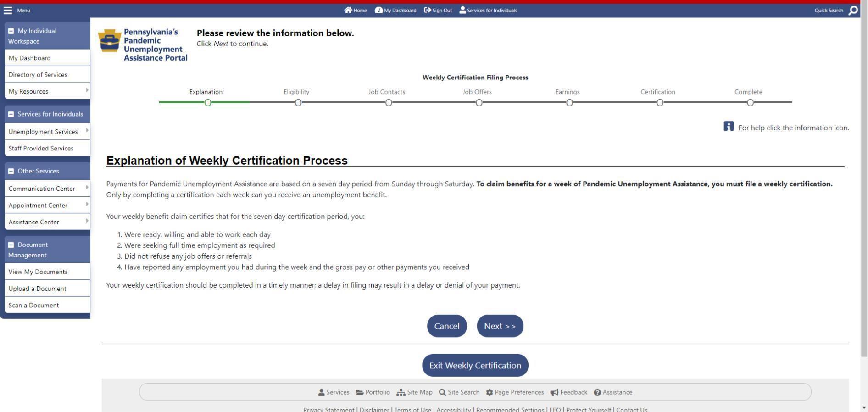Open Directory of Services menu item

pos(38,75)
